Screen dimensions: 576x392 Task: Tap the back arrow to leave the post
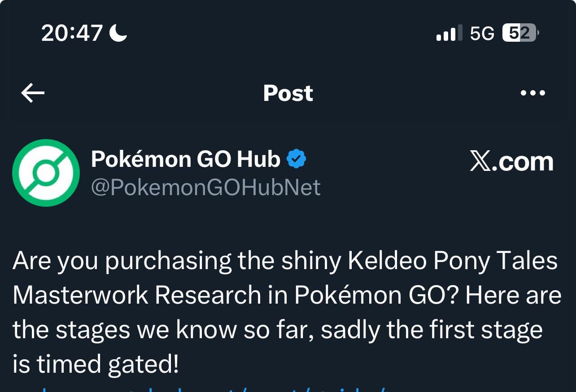(33, 93)
